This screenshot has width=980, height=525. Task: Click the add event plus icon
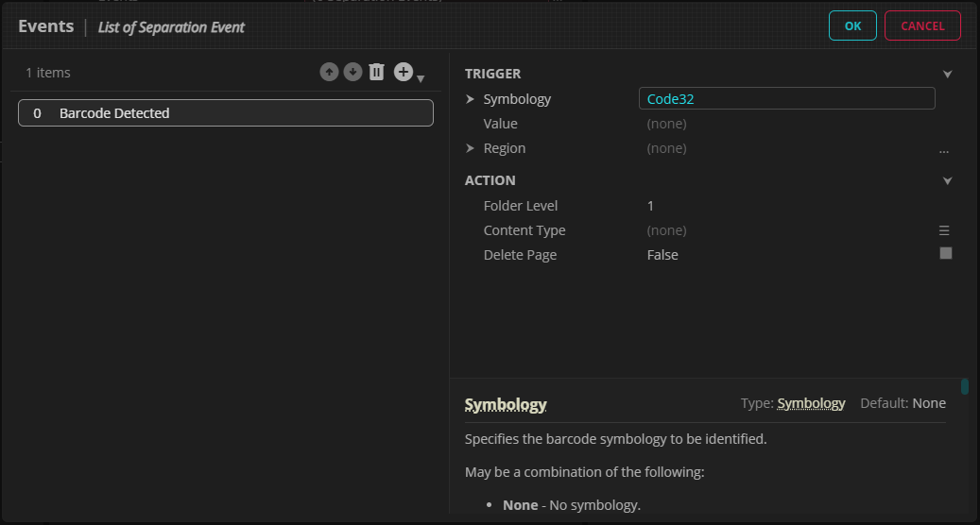pos(404,72)
